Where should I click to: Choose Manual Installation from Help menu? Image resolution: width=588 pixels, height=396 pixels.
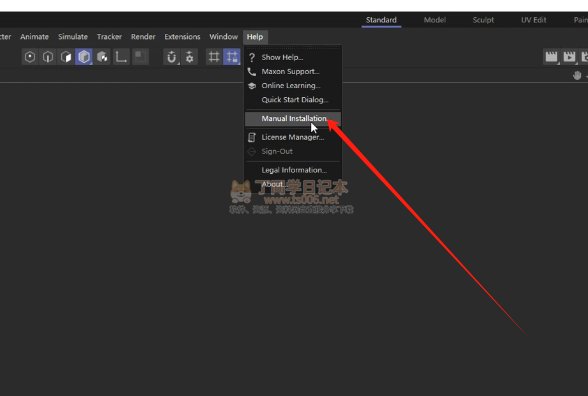(x=293, y=118)
